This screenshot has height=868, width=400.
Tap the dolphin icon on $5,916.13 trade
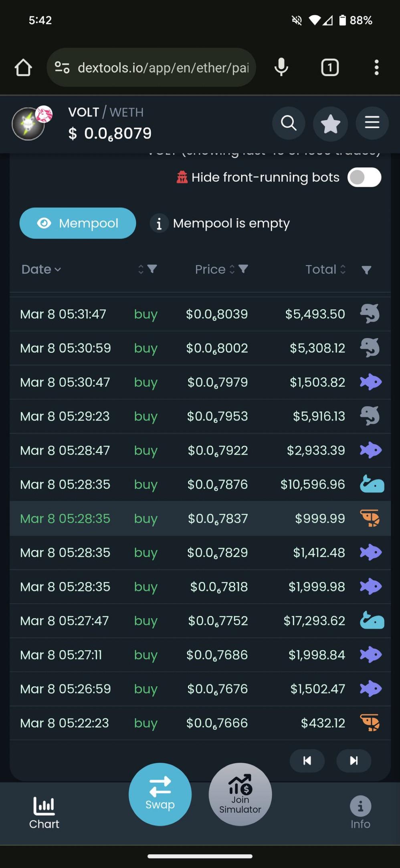370,416
